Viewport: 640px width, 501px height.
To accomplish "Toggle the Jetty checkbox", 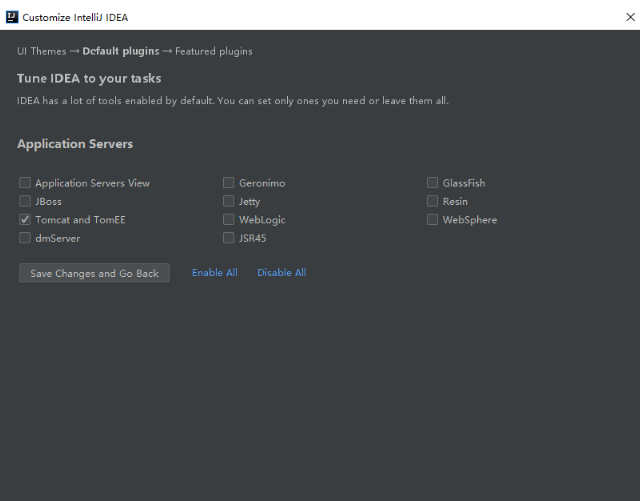I will tap(229, 201).
